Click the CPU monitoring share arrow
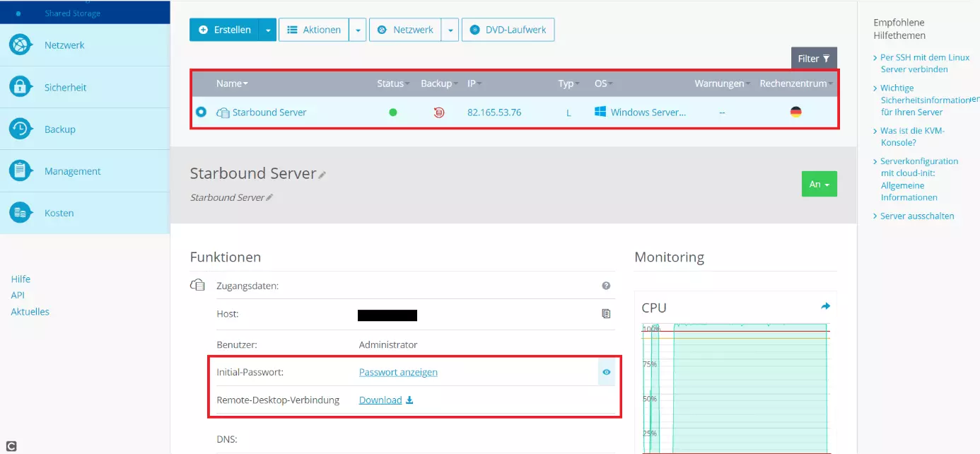The width and height of the screenshot is (980, 454). pyautogui.click(x=825, y=306)
